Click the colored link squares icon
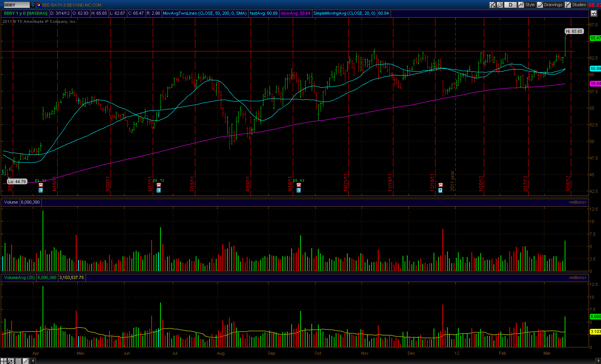Screen dimensions: 601x364 coord(39,5)
